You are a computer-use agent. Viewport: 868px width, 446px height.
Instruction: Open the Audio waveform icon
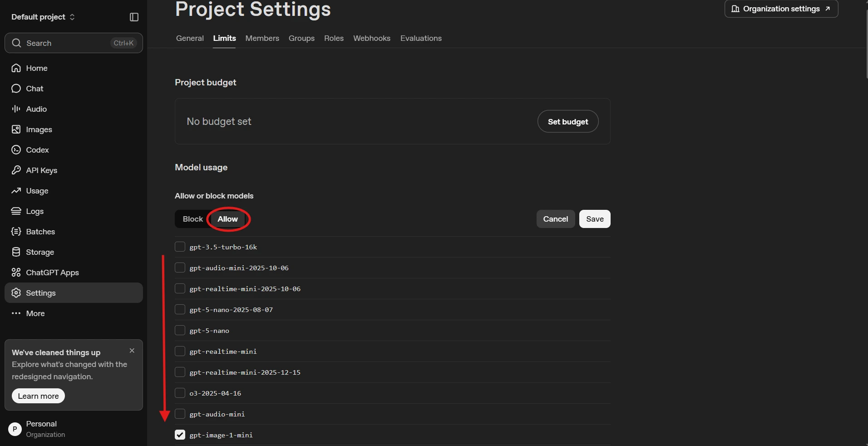[16, 109]
